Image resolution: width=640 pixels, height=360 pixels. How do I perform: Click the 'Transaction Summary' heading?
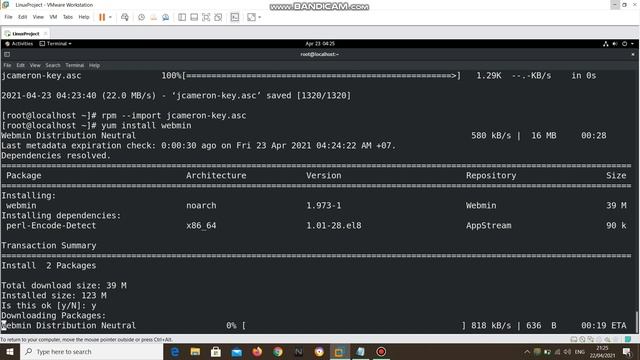click(49, 246)
